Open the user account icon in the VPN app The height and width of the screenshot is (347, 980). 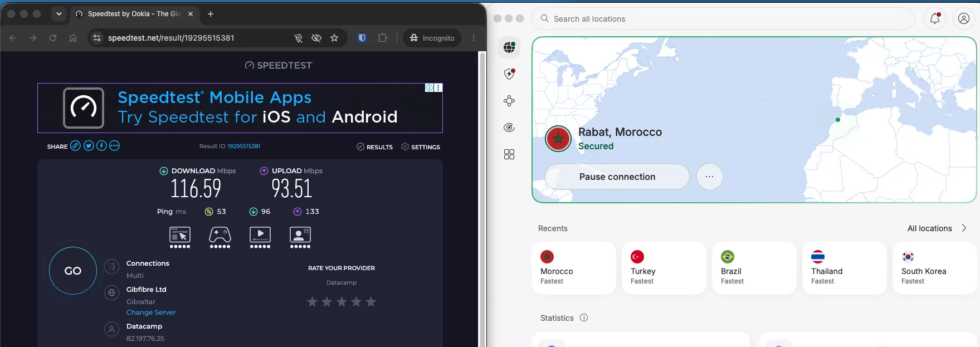[964, 18]
